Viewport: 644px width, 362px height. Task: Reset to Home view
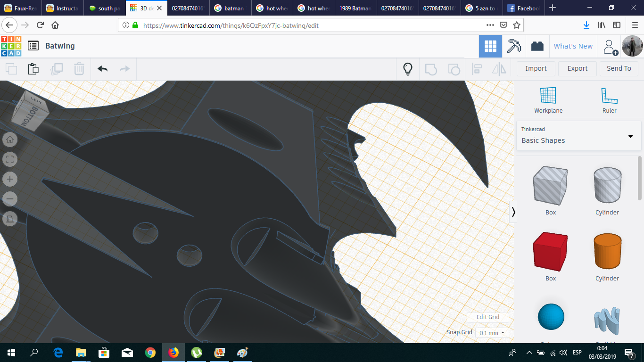tap(10, 140)
